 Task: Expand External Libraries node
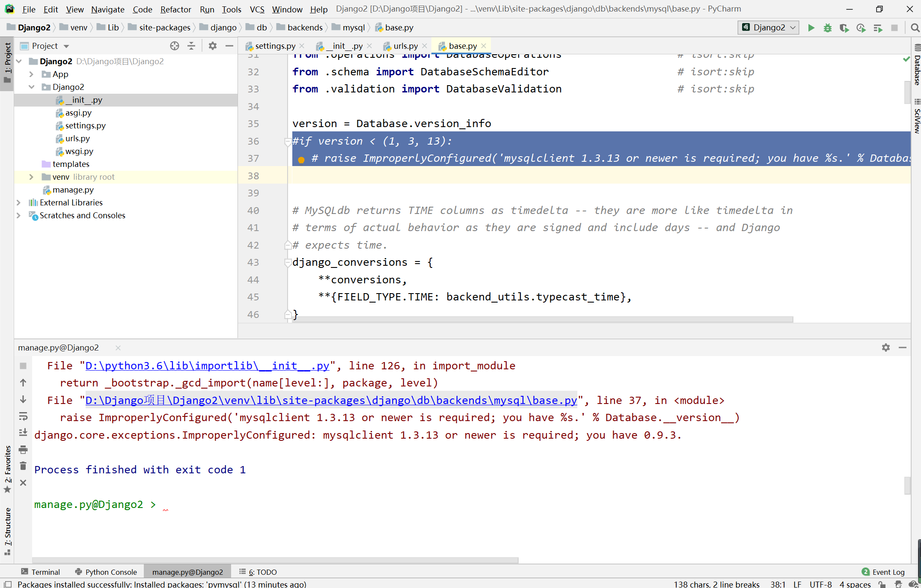(18, 203)
